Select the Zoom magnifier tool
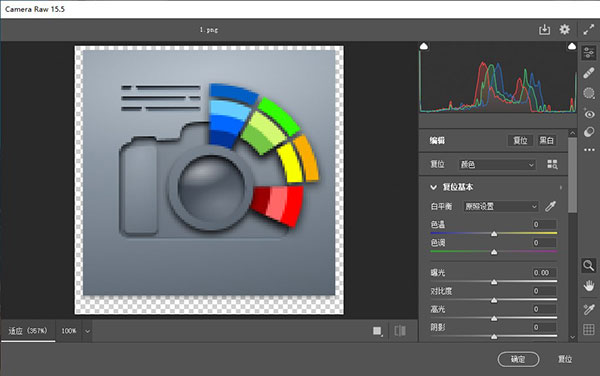 coord(589,265)
